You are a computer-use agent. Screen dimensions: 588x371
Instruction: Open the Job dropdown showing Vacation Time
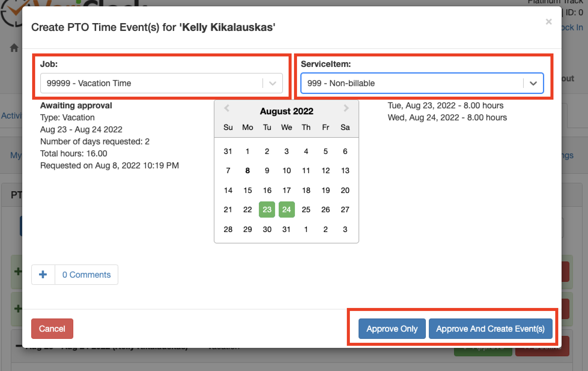pos(162,83)
